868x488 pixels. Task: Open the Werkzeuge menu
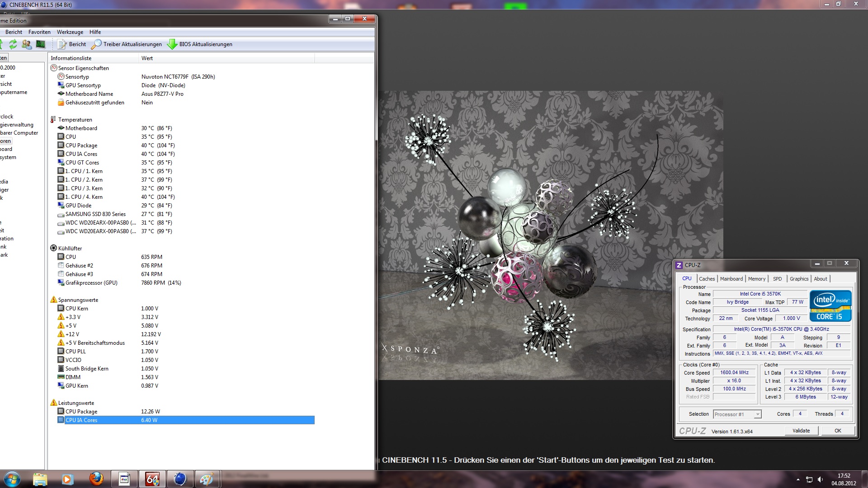tap(70, 32)
